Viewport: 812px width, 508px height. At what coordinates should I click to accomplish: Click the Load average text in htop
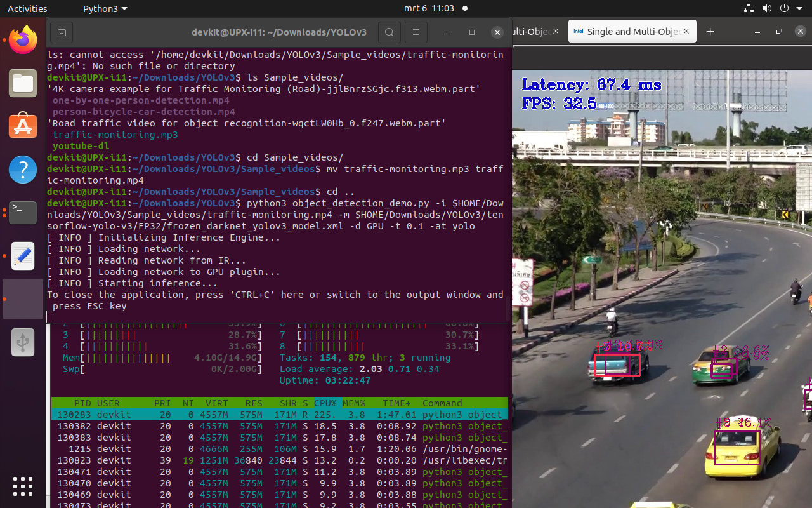tap(360, 369)
